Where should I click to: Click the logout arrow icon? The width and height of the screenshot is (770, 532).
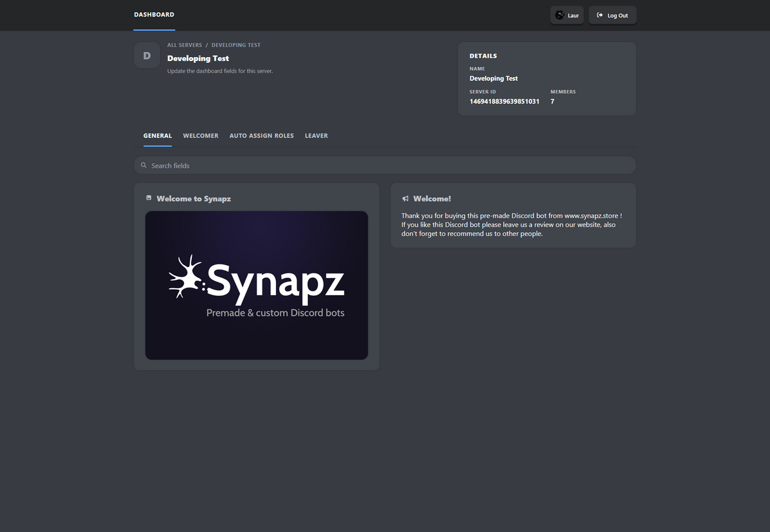pyautogui.click(x=599, y=15)
